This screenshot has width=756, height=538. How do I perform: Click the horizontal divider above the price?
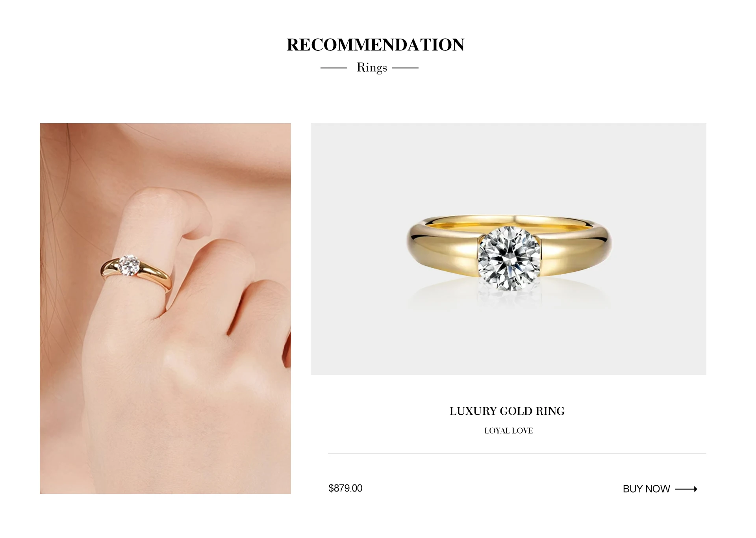(517, 454)
